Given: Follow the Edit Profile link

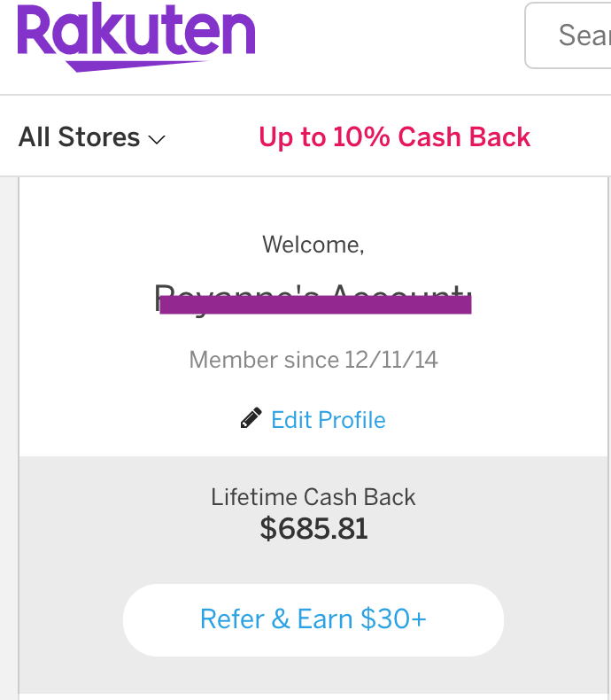Looking at the screenshot, I should pos(328,419).
